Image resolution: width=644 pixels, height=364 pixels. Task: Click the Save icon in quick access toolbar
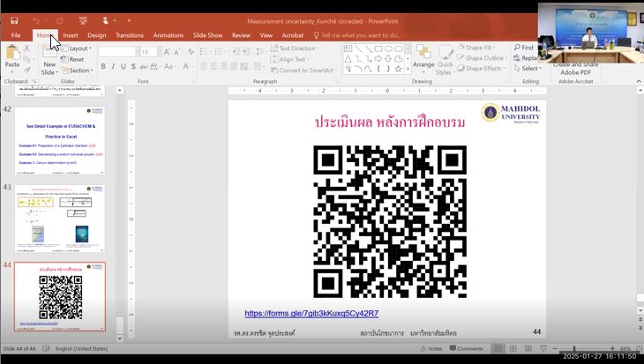14,19
